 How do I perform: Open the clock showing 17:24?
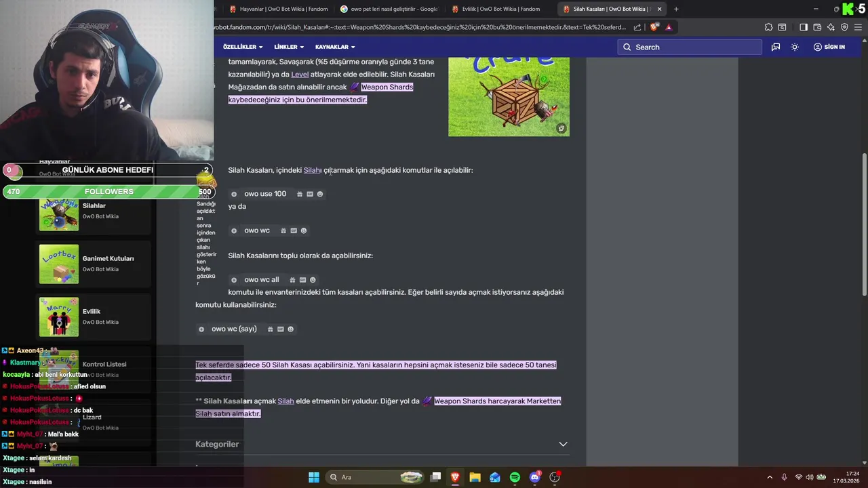[x=847, y=477]
